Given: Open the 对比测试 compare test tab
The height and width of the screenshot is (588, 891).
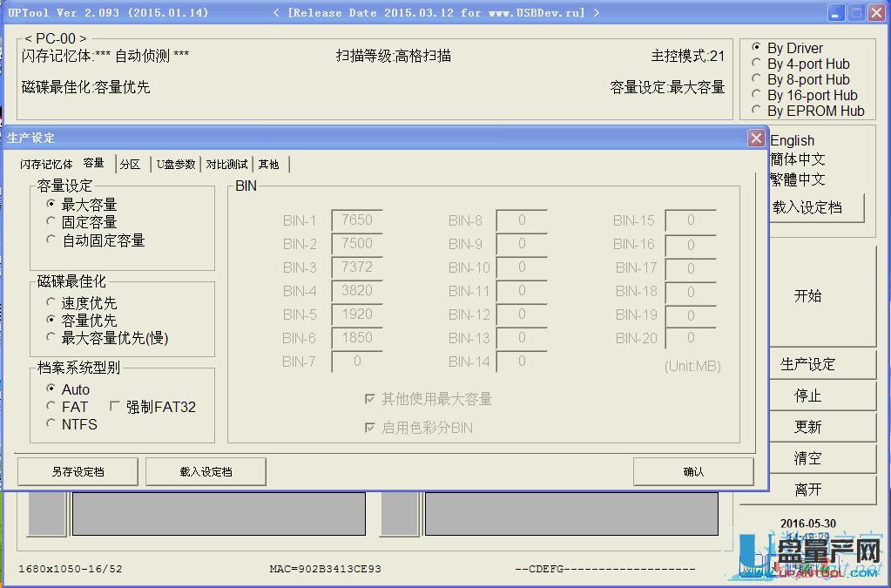Looking at the screenshot, I should tap(227, 163).
